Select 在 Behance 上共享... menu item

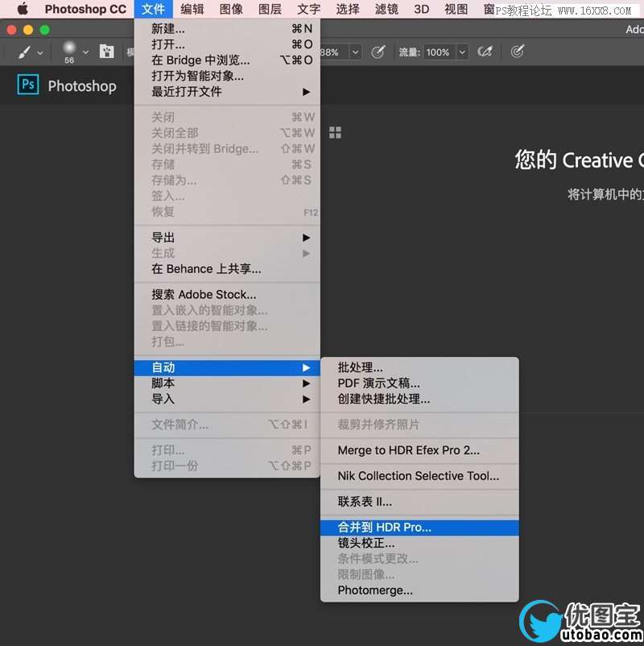227,269
